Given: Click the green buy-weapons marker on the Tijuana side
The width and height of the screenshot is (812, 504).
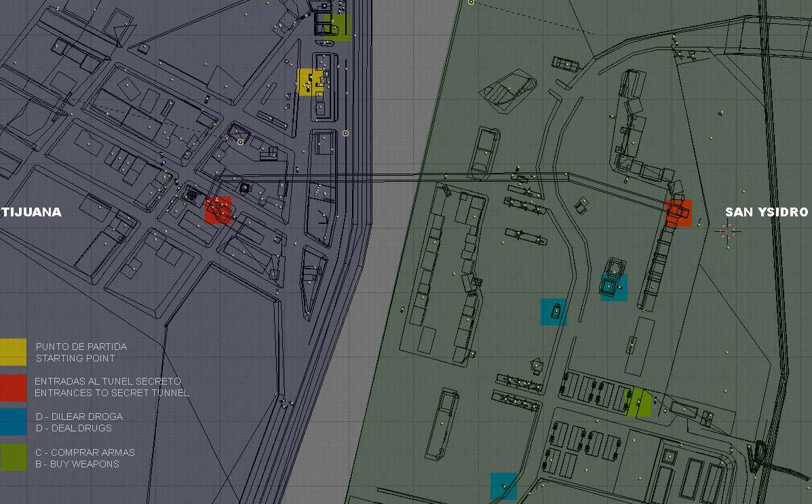Looking at the screenshot, I should click(x=337, y=27).
